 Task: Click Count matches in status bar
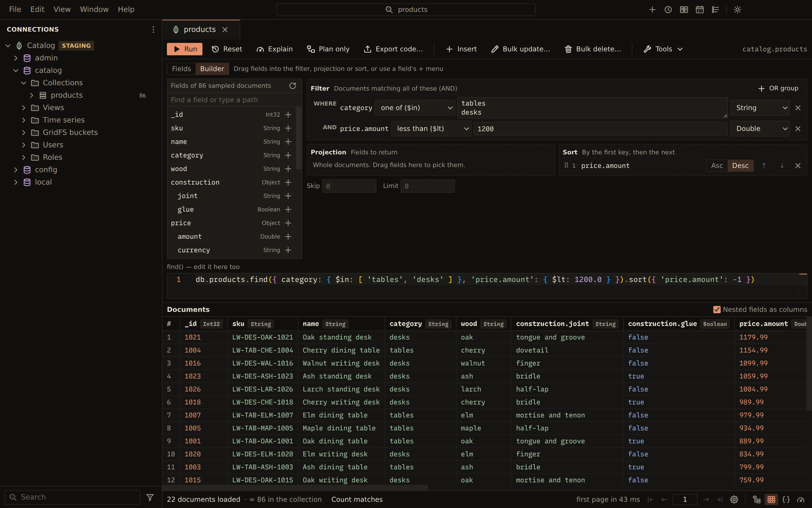(357, 500)
